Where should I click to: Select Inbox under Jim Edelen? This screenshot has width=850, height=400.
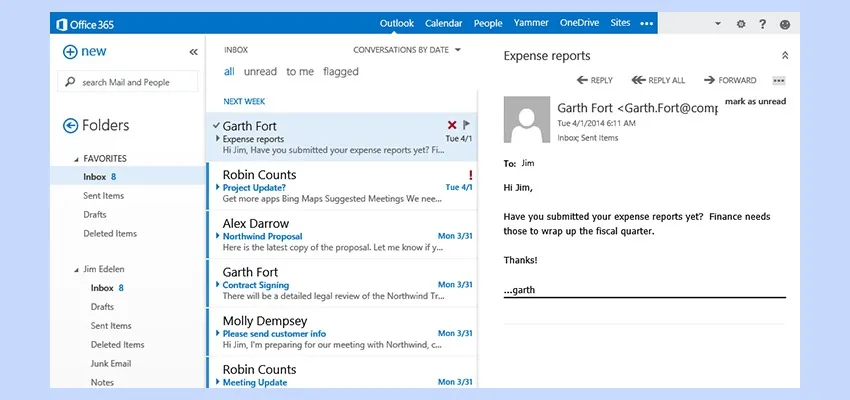tap(107, 288)
